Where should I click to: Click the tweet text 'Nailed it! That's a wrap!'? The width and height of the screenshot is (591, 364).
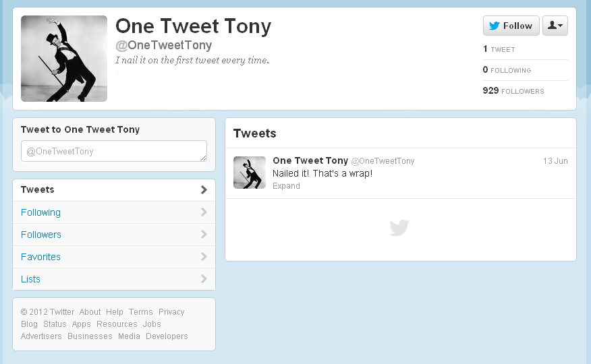pos(322,173)
